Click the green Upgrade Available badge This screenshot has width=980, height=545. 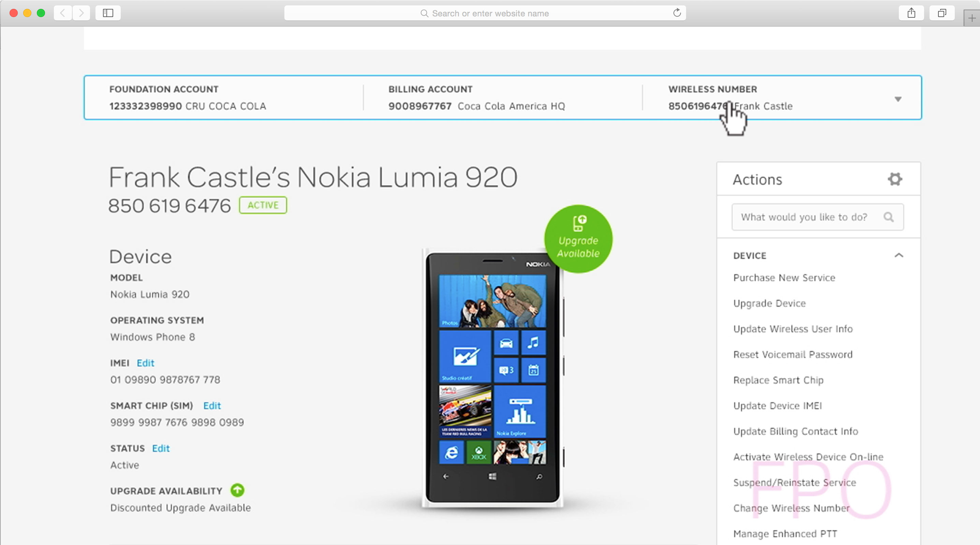coord(578,239)
